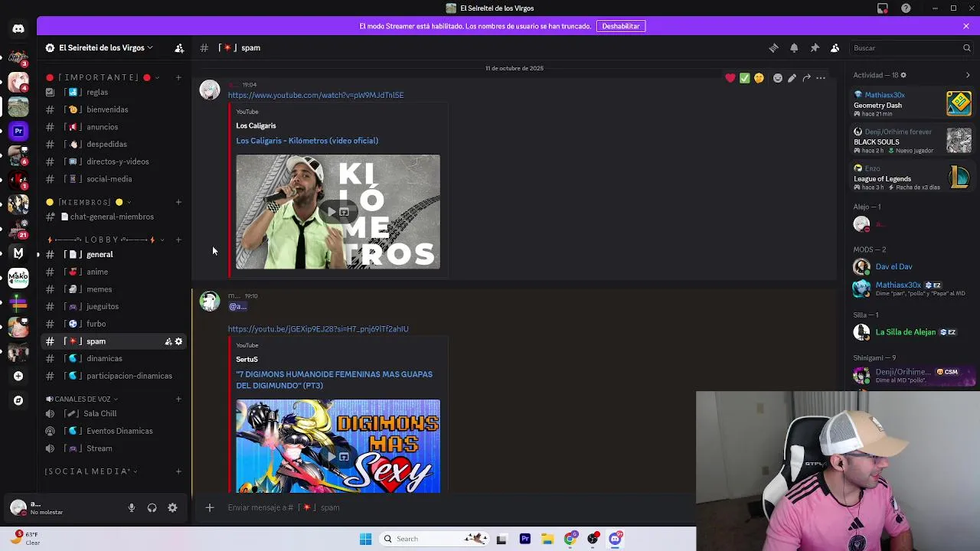Open add reaction emoji picker on message
Image resolution: width=980 pixels, height=551 pixels.
tap(778, 78)
